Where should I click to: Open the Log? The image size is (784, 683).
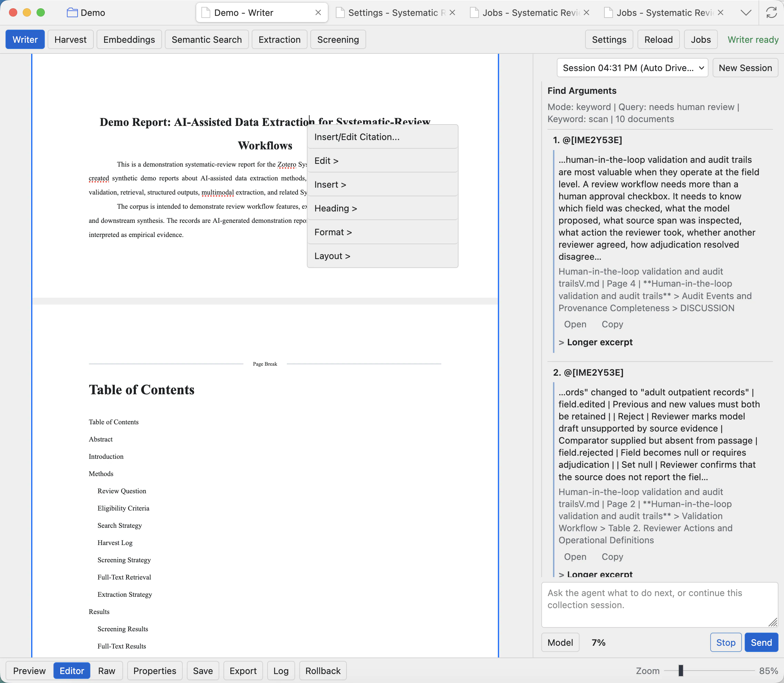coord(281,671)
